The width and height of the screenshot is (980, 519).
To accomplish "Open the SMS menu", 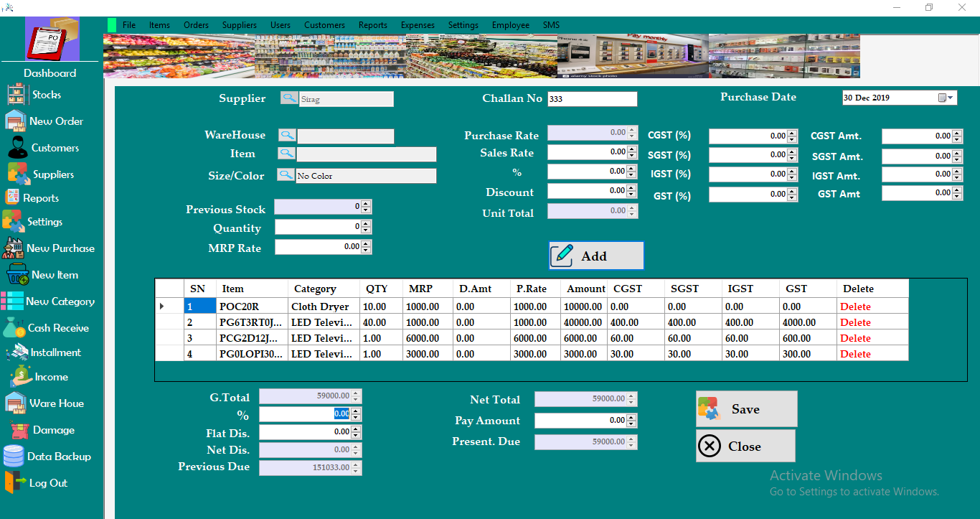I will [551, 24].
